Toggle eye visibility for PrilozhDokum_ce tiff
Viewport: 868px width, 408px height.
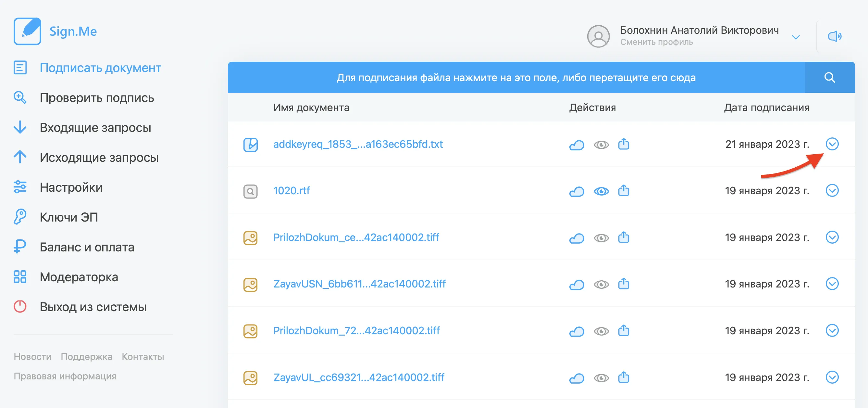[601, 238]
